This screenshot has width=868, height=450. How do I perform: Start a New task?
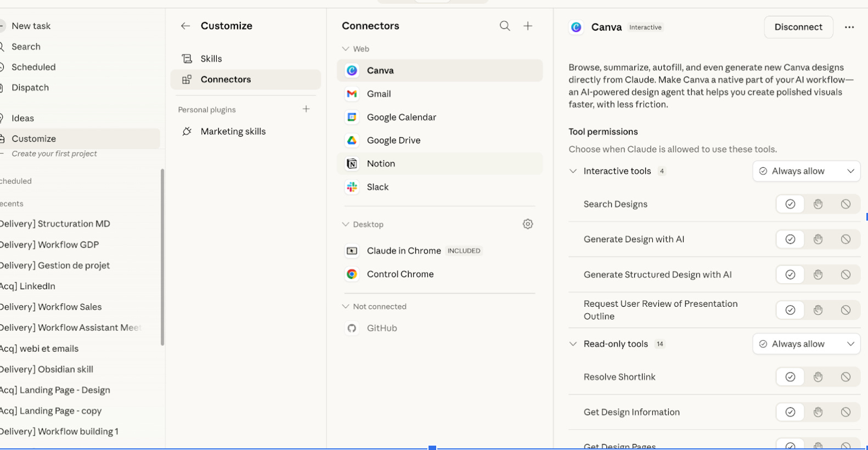[x=31, y=26]
